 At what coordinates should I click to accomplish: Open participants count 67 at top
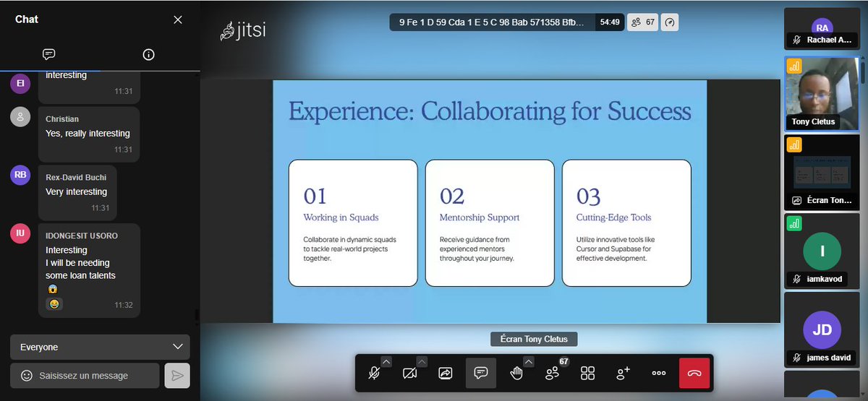[642, 22]
